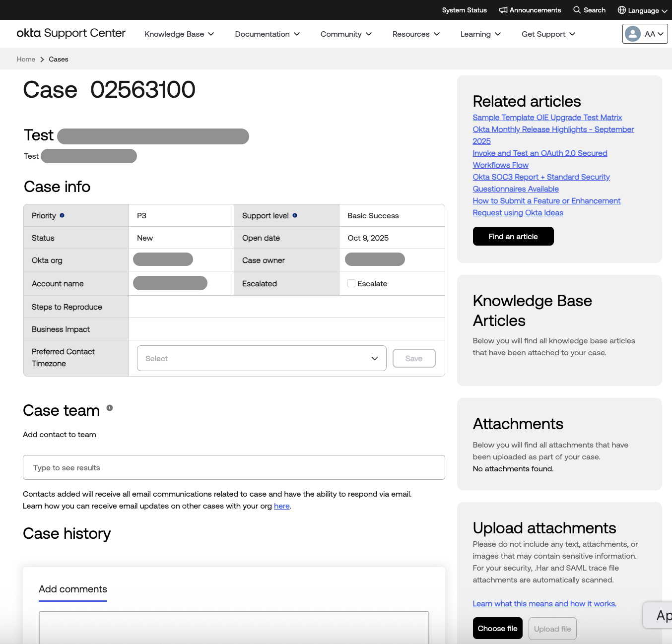This screenshot has height=644, width=672.
Task: Click the Language globe icon
Action: click(621, 10)
